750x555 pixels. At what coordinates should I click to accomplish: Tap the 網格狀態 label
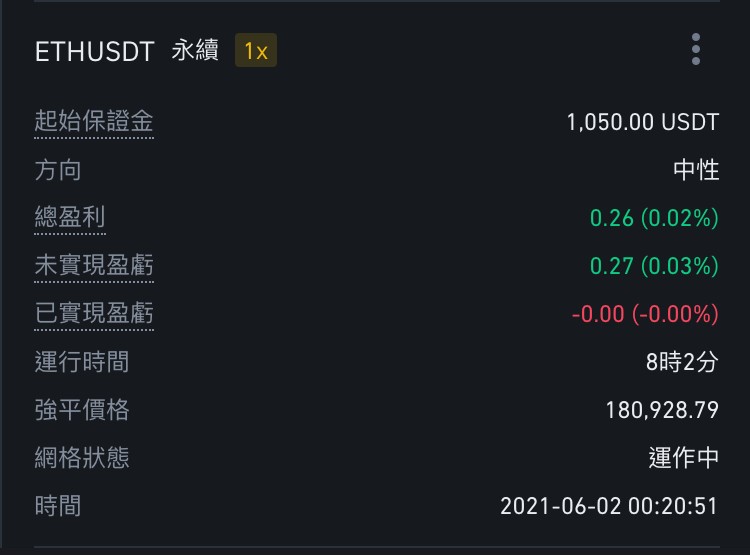point(82,458)
